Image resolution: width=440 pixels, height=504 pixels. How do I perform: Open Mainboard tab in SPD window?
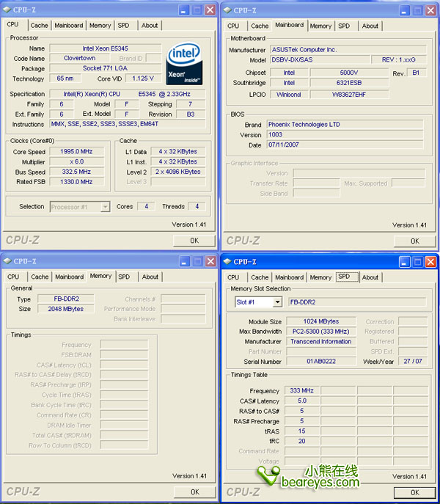[289, 277]
